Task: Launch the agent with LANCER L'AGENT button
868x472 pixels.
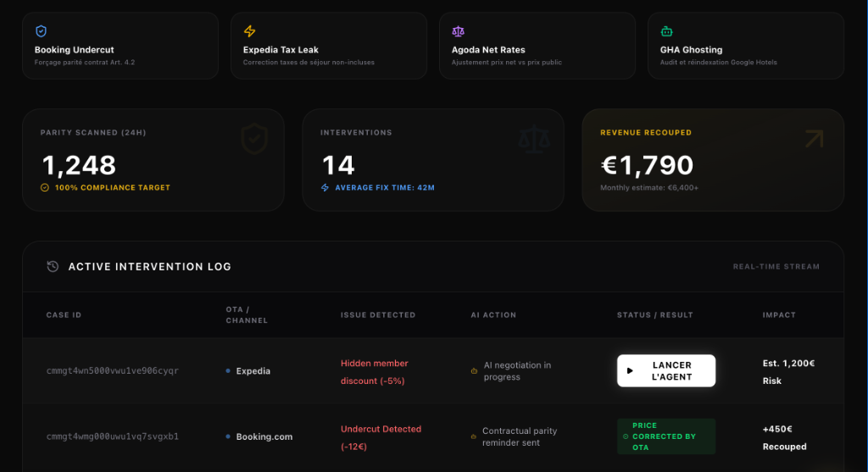Action: (666, 371)
